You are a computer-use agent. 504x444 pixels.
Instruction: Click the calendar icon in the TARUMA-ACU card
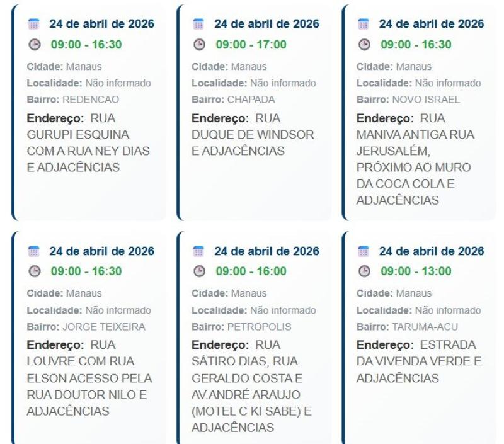(364, 251)
